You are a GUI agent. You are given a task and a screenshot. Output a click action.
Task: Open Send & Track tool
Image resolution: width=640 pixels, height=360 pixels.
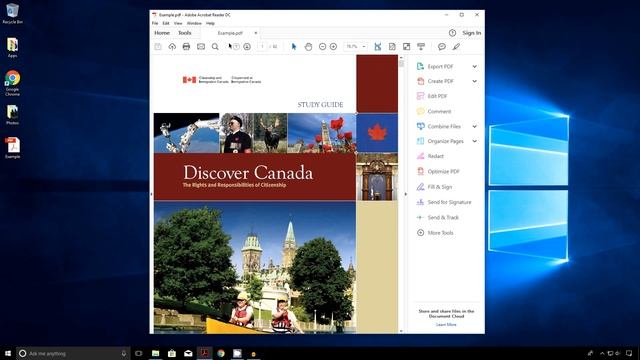(443, 217)
